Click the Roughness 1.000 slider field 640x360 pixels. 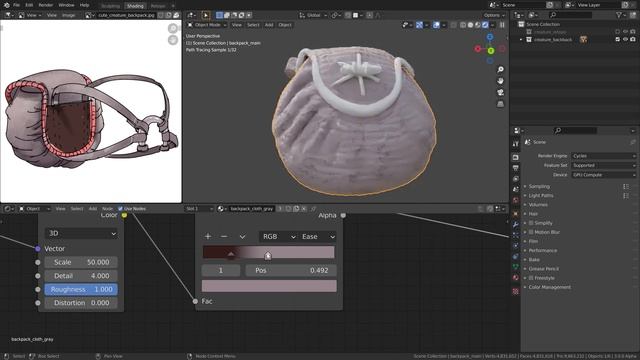pos(81,289)
